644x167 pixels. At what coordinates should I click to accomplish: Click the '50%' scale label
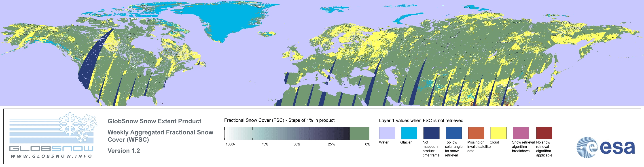point(297,144)
